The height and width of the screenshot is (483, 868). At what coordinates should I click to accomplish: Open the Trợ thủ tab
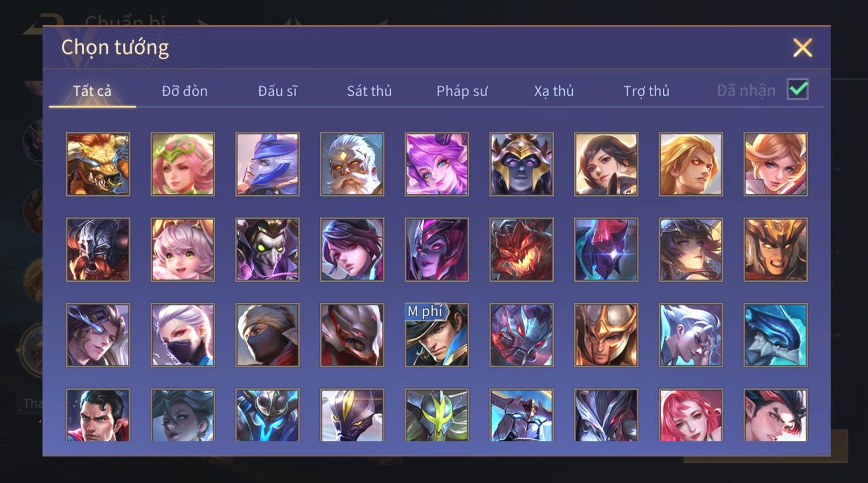click(646, 91)
